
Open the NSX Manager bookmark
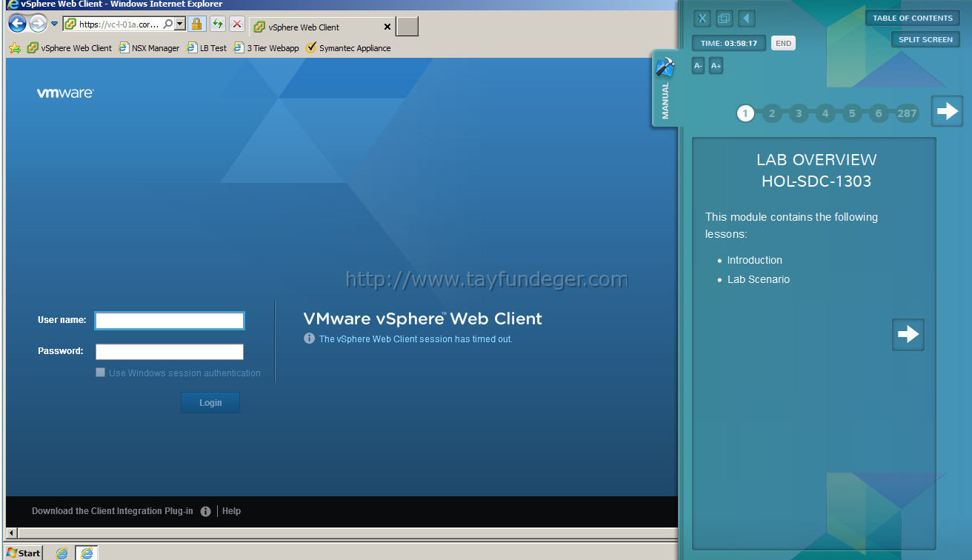pos(149,48)
